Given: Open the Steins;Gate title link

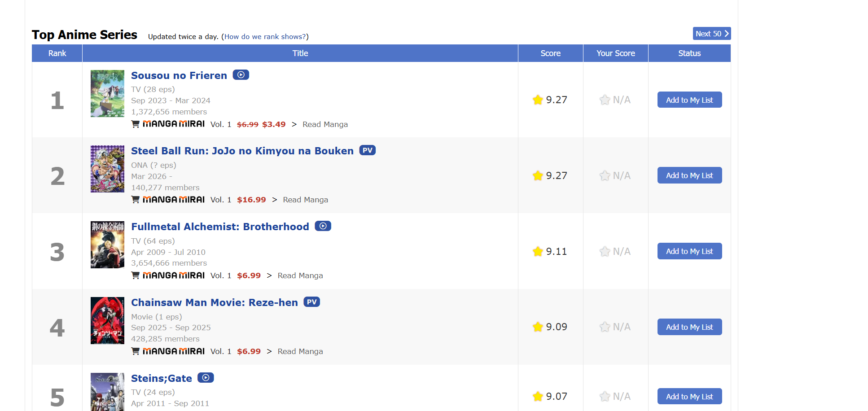Looking at the screenshot, I should click(x=162, y=378).
